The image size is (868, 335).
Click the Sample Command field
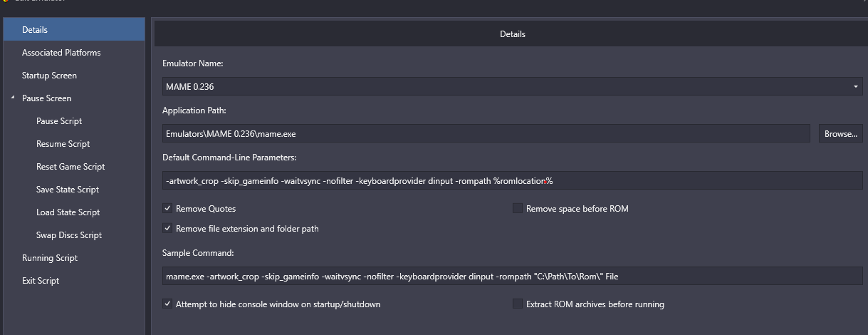pos(513,276)
